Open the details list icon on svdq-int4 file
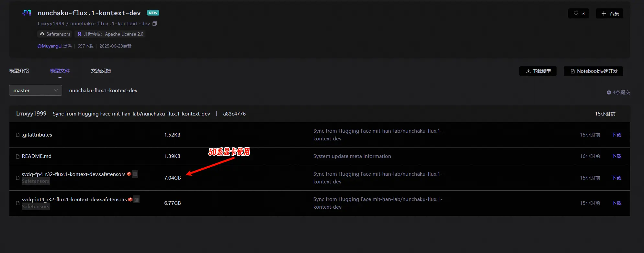This screenshot has width=644, height=253. click(137, 200)
